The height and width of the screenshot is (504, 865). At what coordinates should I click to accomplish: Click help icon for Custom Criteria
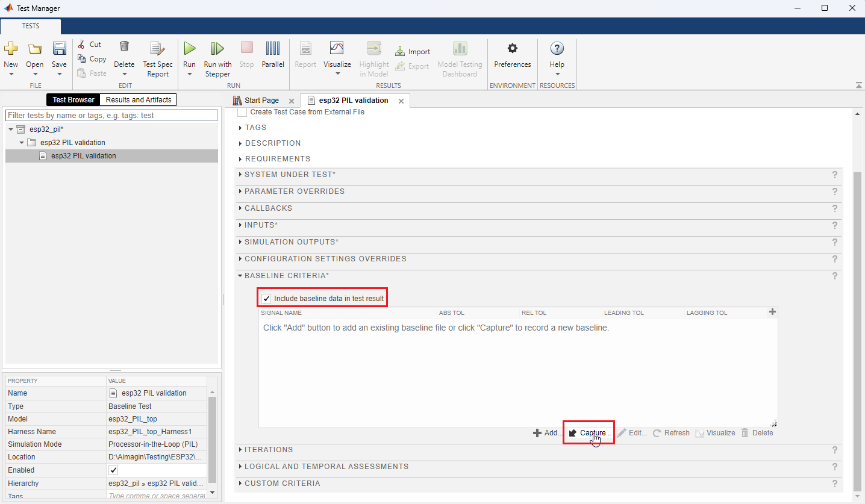835,484
